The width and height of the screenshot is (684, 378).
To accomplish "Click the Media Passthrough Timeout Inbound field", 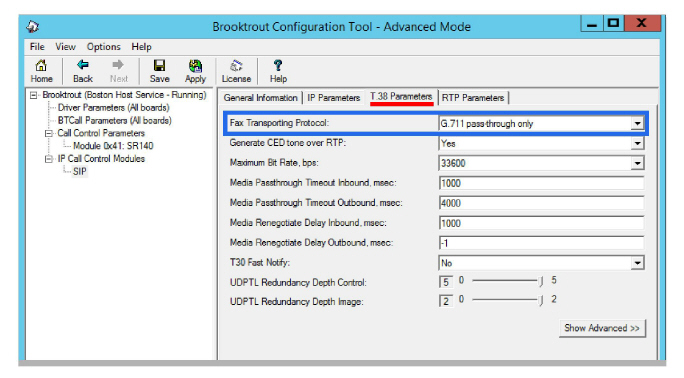I will (x=541, y=183).
